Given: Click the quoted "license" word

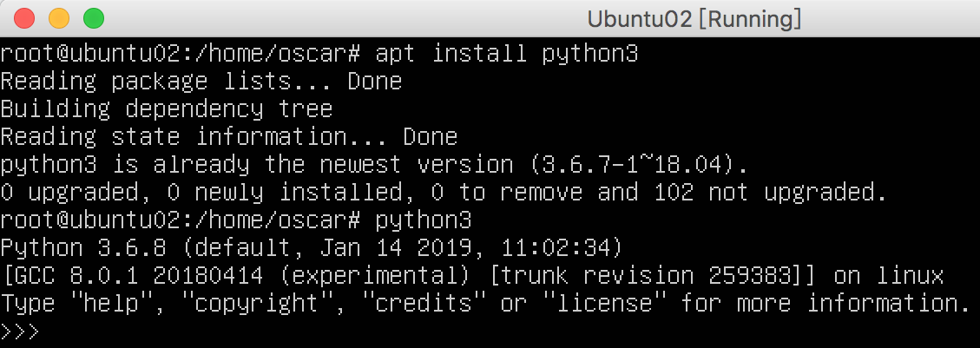Looking at the screenshot, I should tap(612, 304).
